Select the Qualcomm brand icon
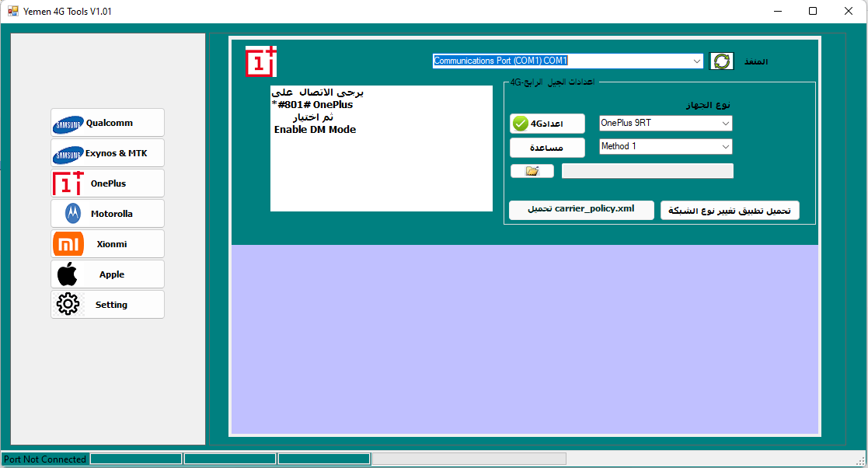Screen dimensions: 868x468 pyautogui.click(x=68, y=123)
